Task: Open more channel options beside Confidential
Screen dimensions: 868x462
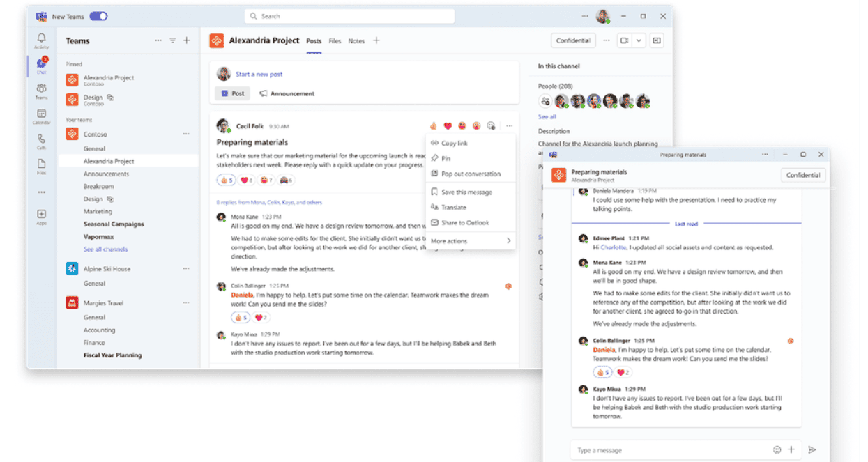Action: [x=606, y=40]
